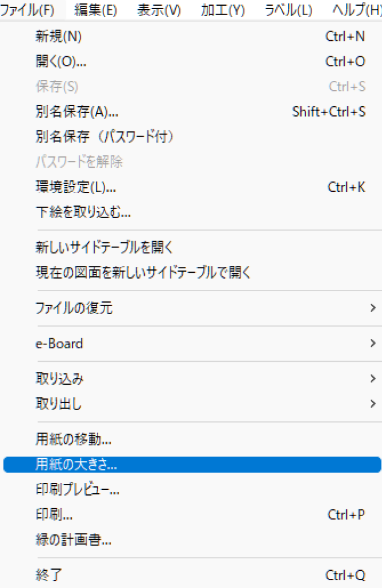Open 印刷プレビュー... print preview
Viewport: 382px width, 588px height.
click(x=78, y=490)
